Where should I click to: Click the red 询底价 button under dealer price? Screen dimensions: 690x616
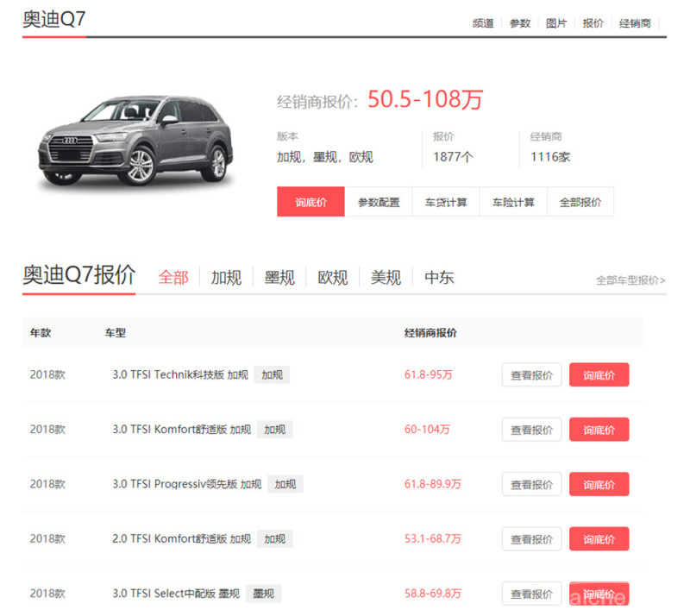310,202
